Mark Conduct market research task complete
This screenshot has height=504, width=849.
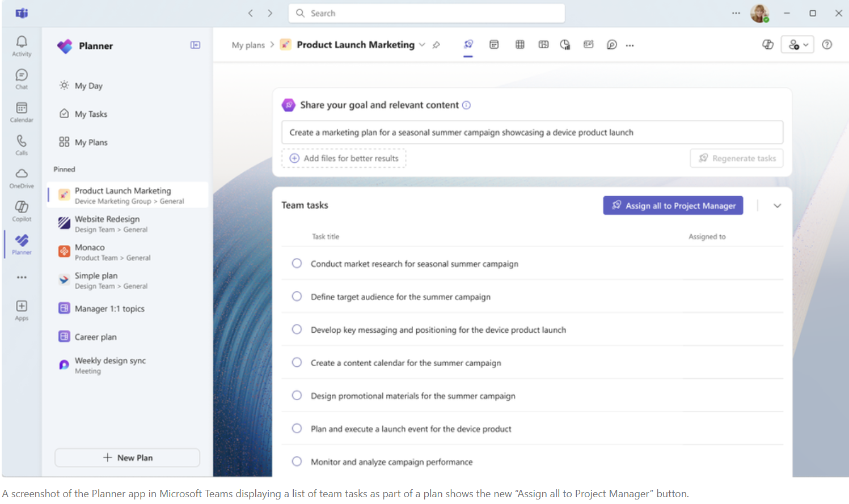pyautogui.click(x=297, y=264)
